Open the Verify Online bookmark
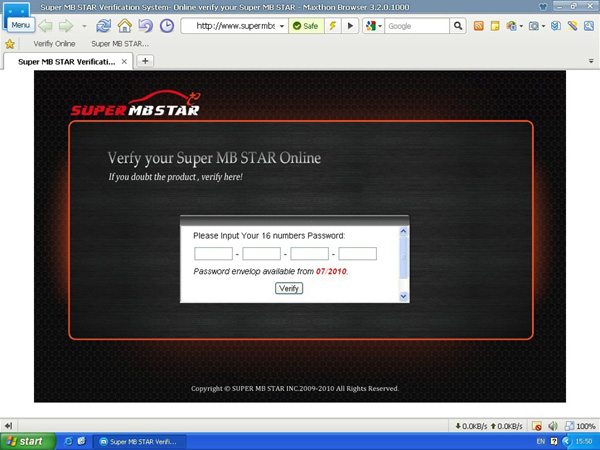The width and height of the screenshot is (600, 450). coord(54,44)
